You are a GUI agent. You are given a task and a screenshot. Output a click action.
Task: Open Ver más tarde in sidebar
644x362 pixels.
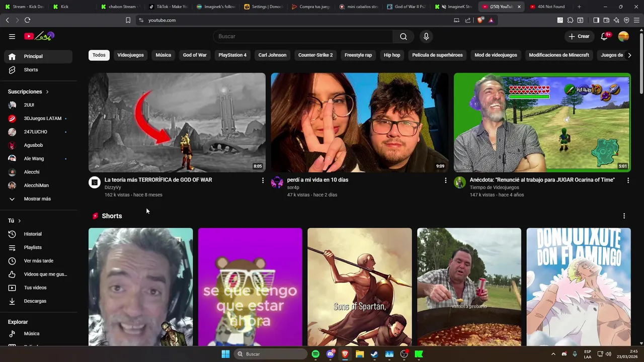click(38, 261)
